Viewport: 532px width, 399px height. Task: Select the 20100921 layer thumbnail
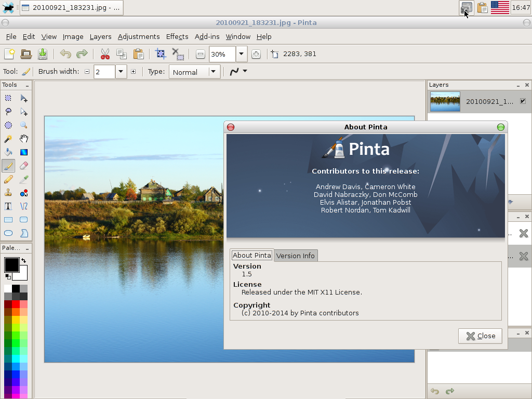(x=445, y=101)
